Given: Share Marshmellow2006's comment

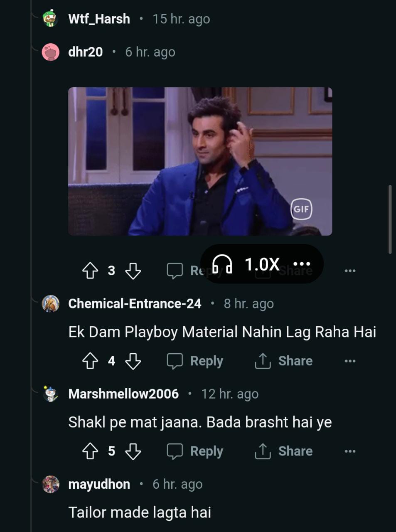Looking at the screenshot, I should [283, 451].
